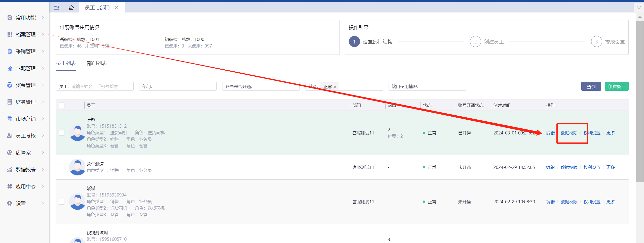Click the green 创建员工 button
The height and width of the screenshot is (243, 644).
click(616, 86)
